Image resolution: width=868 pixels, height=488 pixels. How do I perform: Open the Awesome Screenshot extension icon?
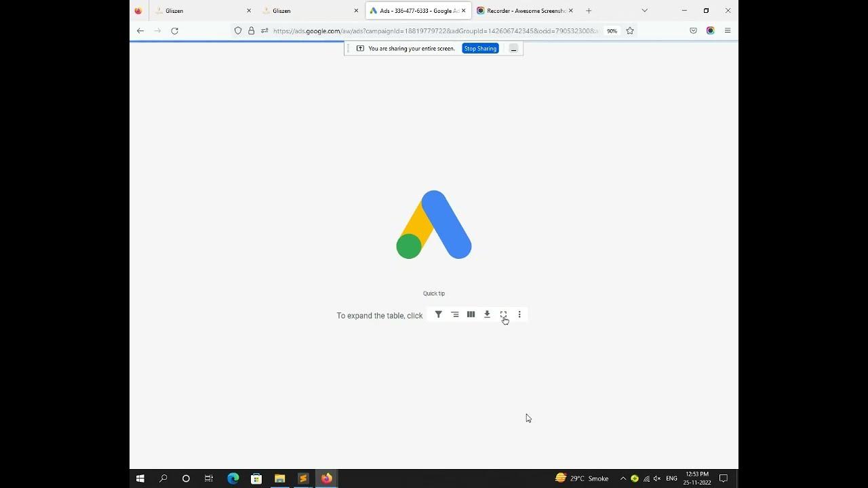pyautogui.click(x=710, y=30)
